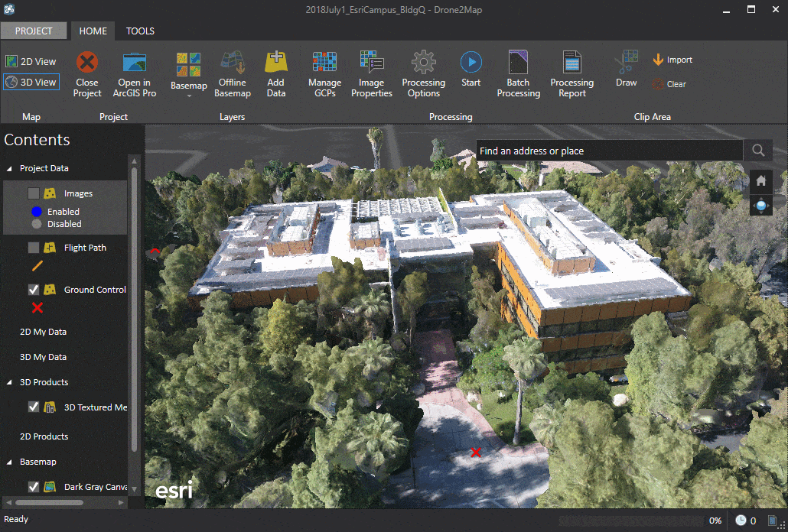Select the 3D My Data group
The image size is (788, 532).
pyautogui.click(x=43, y=357)
